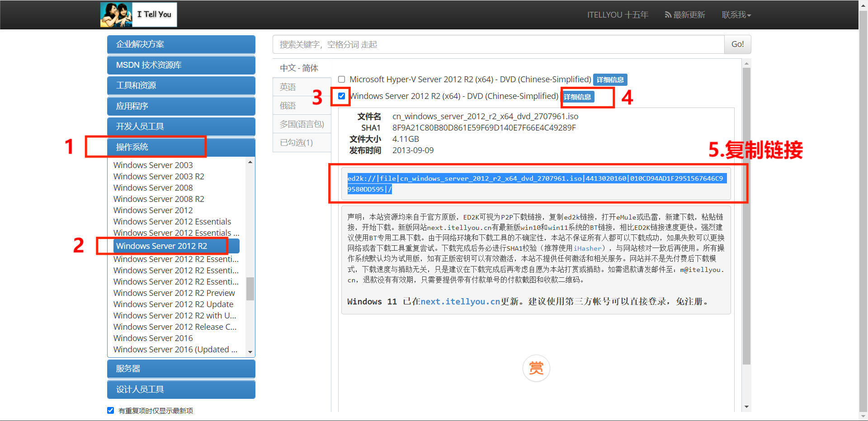Tick the Microsoft Hyper-V Server 2012 R2 checkbox

(342, 80)
